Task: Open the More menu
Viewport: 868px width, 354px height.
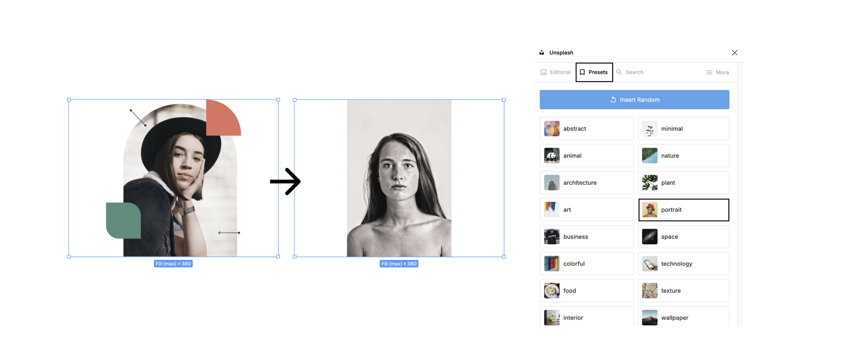Action: pyautogui.click(x=718, y=72)
